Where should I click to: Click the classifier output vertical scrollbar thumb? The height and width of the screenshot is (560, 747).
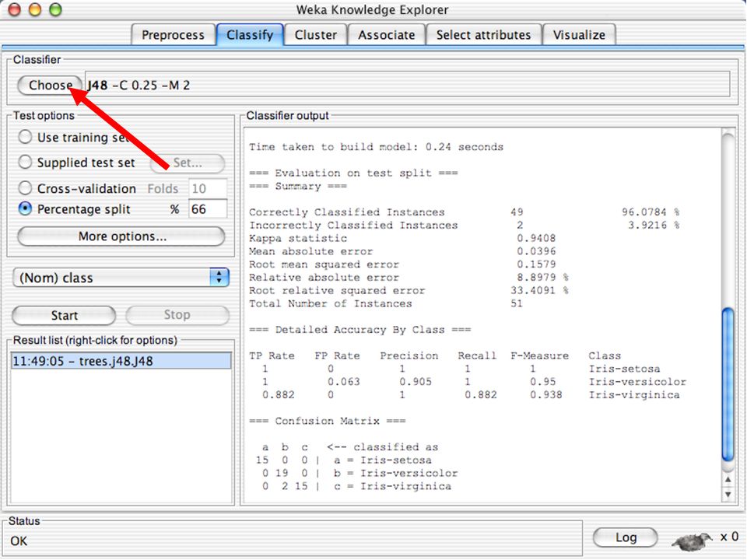pos(728,383)
